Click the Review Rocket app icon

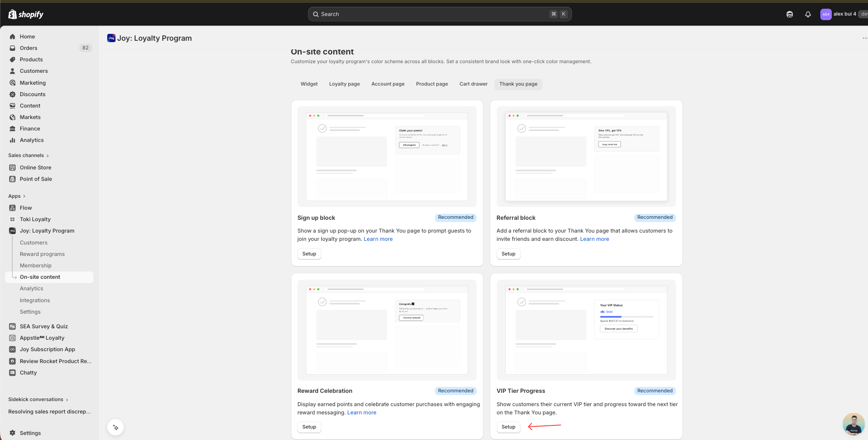click(x=12, y=361)
